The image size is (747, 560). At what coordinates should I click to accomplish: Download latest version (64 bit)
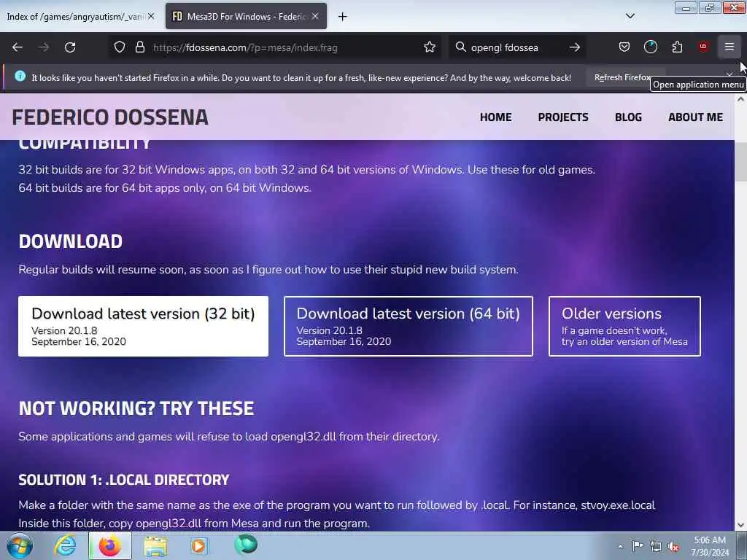point(409,326)
